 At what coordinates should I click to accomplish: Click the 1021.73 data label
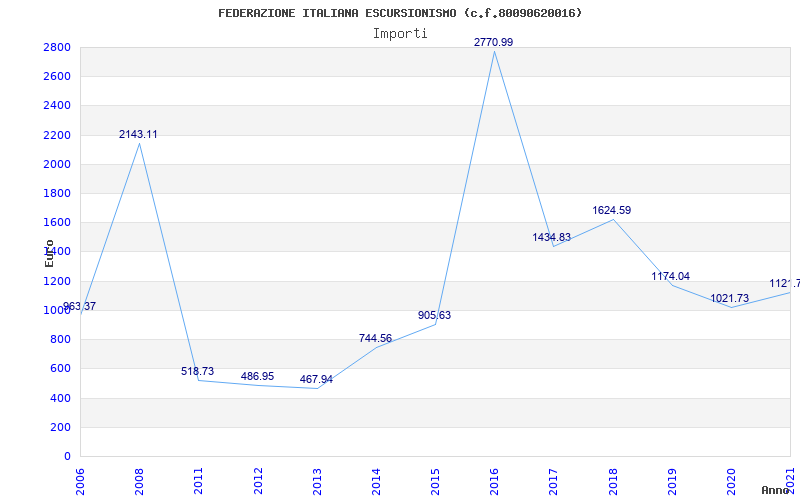tap(730, 298)
